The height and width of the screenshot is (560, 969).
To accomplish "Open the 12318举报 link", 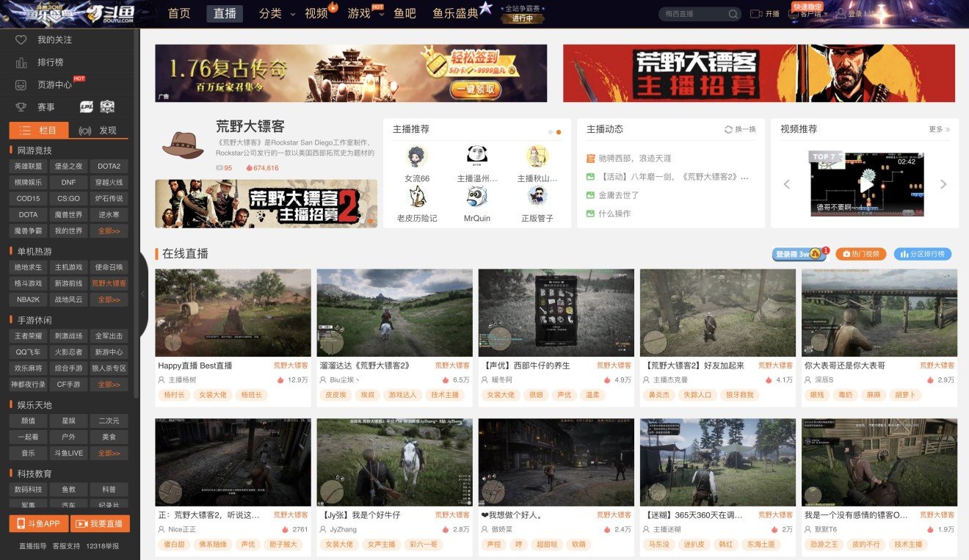I will (x=103, y=546).
